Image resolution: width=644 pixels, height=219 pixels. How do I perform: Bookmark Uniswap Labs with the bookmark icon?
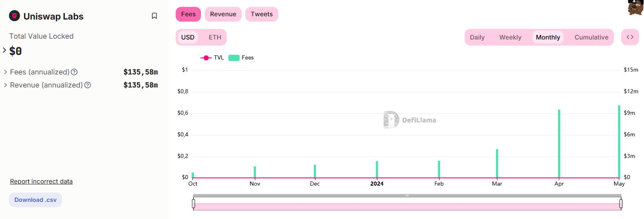pos(154,16)
